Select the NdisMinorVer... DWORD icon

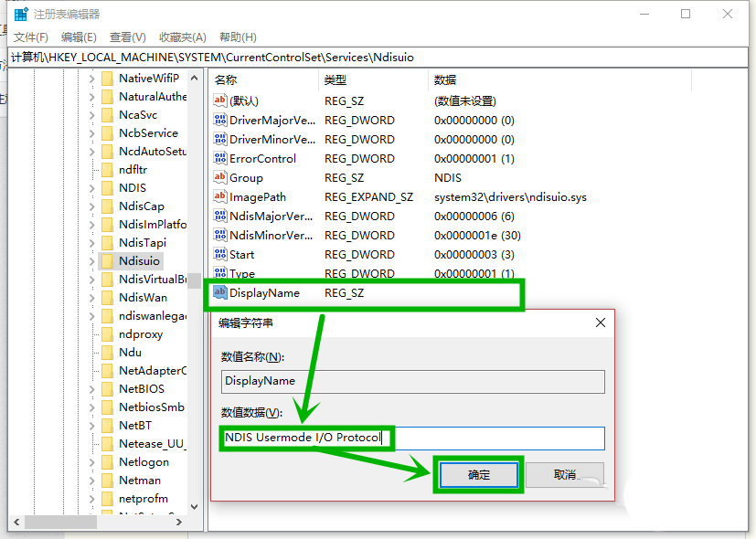tap(220, 235)
